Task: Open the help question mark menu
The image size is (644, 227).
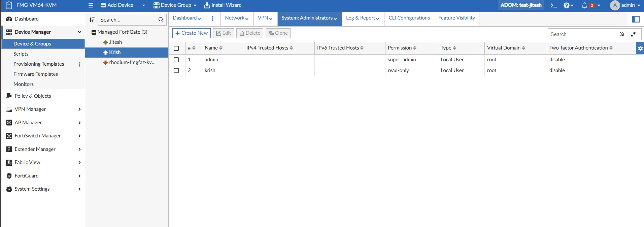Action: 568,5
